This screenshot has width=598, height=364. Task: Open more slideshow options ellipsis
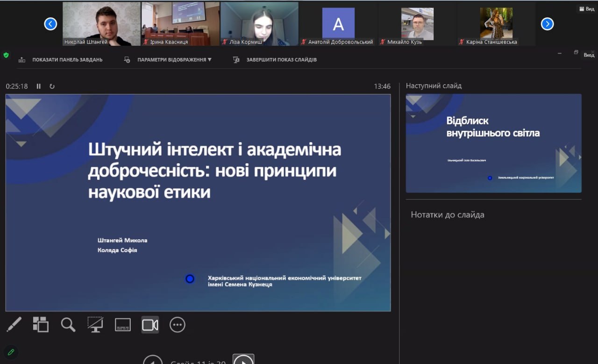click(178, 324)
